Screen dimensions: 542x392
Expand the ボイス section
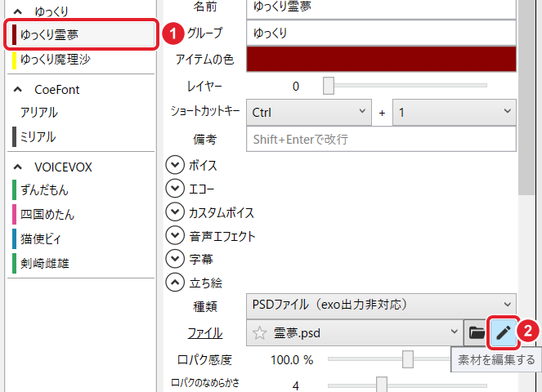pos(175,165)
